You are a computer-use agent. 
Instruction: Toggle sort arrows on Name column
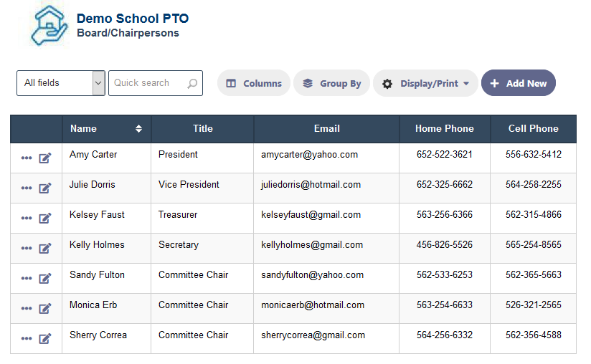[138, 129]
